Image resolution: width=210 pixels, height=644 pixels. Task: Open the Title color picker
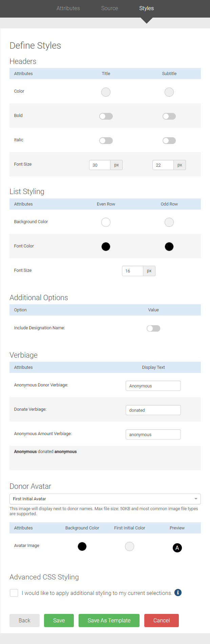tap(106, 92)
